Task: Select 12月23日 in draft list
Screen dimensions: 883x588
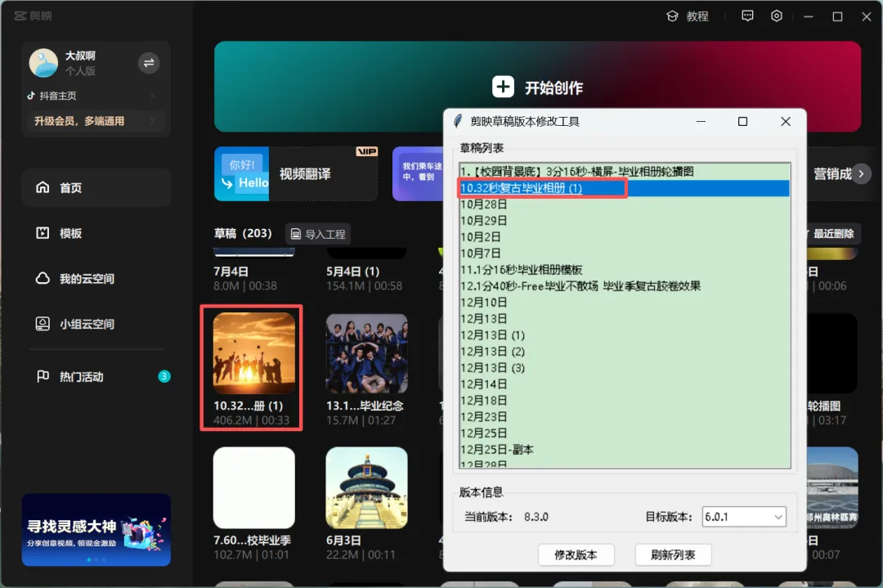Action: coord(625,417)
